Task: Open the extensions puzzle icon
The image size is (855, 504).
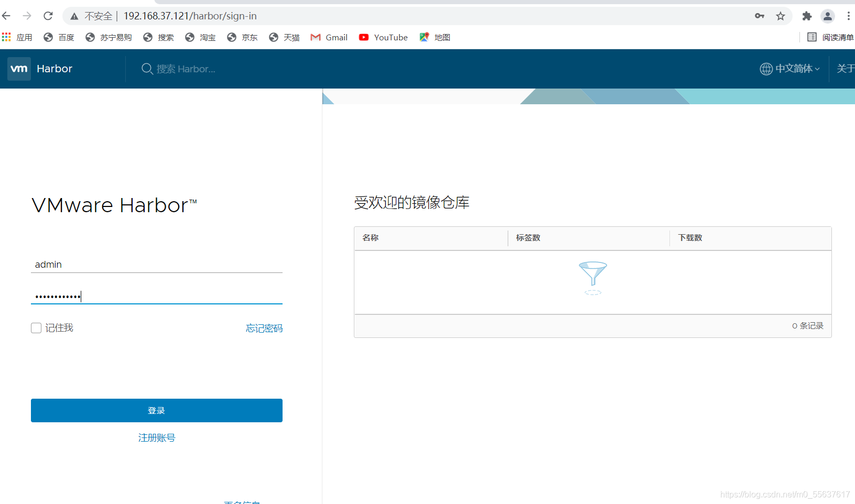Action: coord(807,16)
